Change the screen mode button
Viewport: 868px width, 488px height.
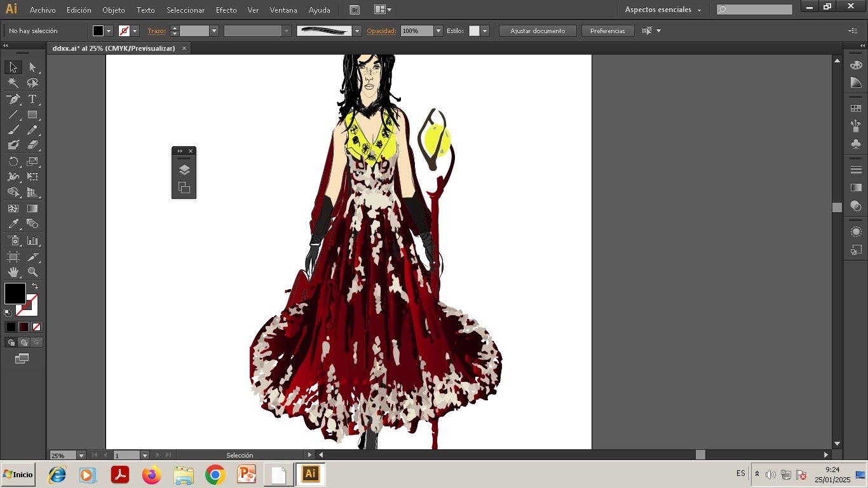pyautogui.click(x=22, y=358)
